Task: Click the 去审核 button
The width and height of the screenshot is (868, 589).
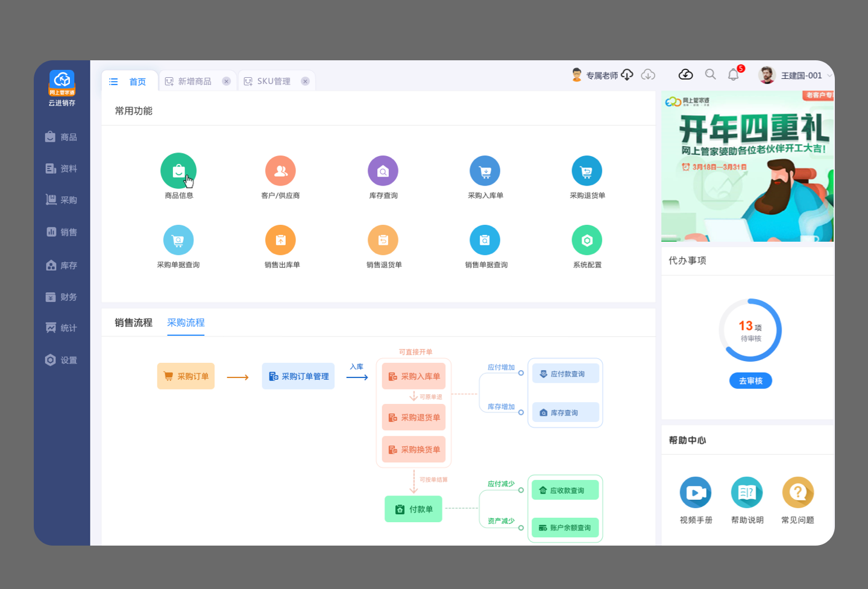Action: [x=750, y=381]
